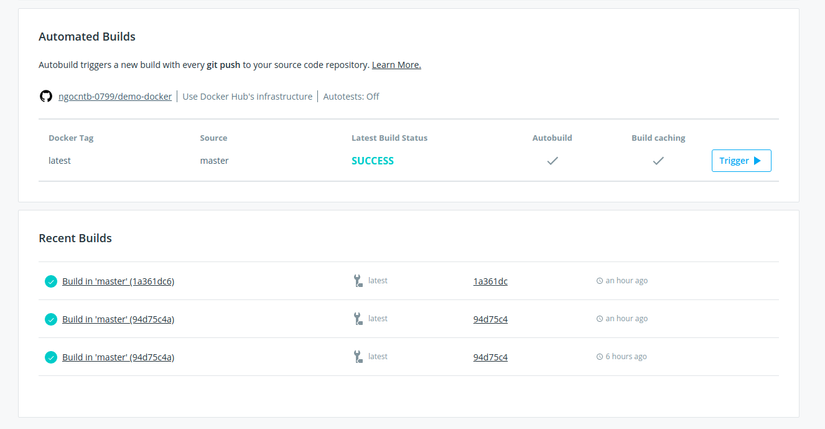The height and width of the screenshot is (429, 825).
Task: Click the SUCCESS latest build status
Action: [x=372, y=161]
